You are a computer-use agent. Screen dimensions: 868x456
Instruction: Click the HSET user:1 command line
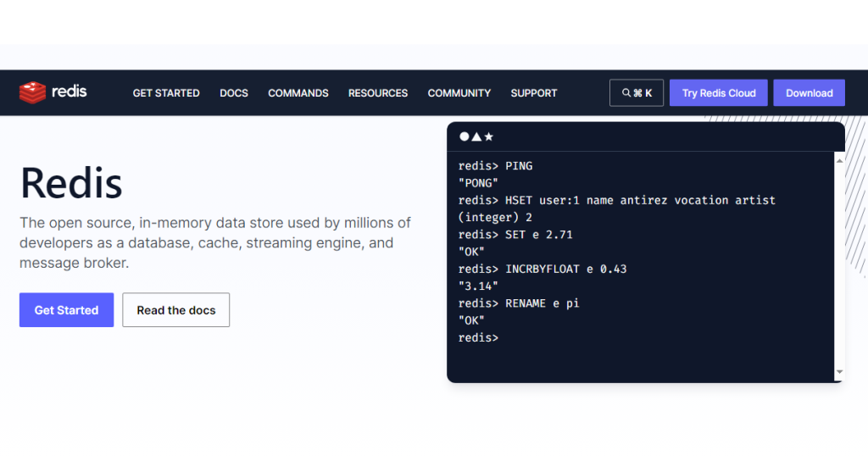pos(617,200)
